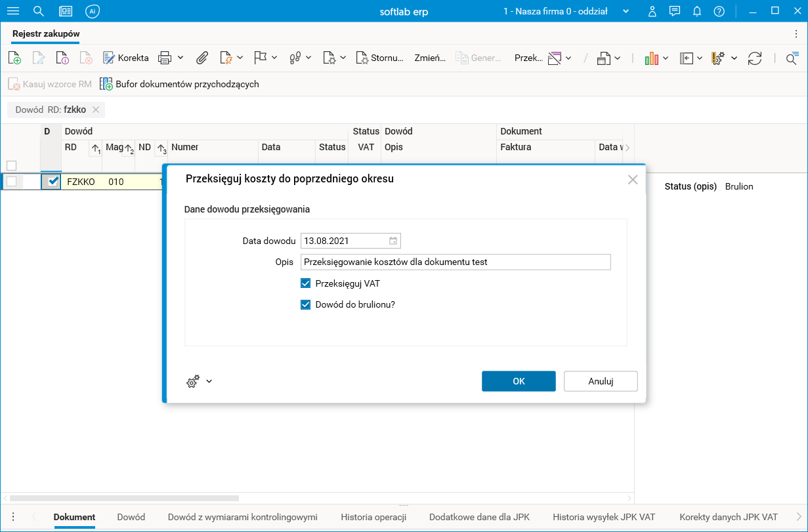Viewport: 808px width, 532px height.
Task: Click the Opis text field
Action: tap(456, 262)
